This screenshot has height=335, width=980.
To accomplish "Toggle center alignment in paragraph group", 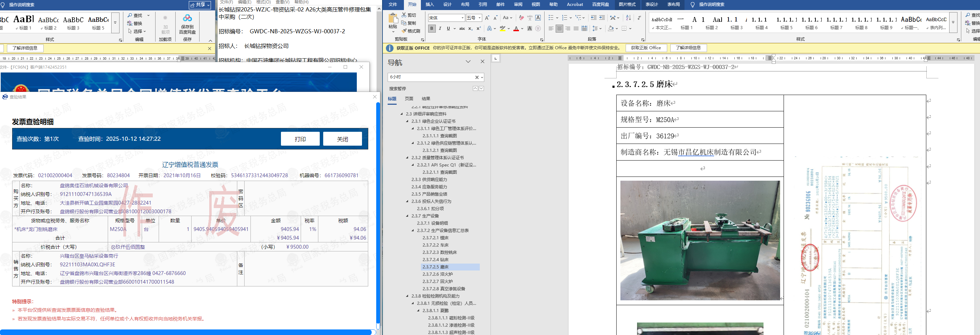I will point(559,28).
